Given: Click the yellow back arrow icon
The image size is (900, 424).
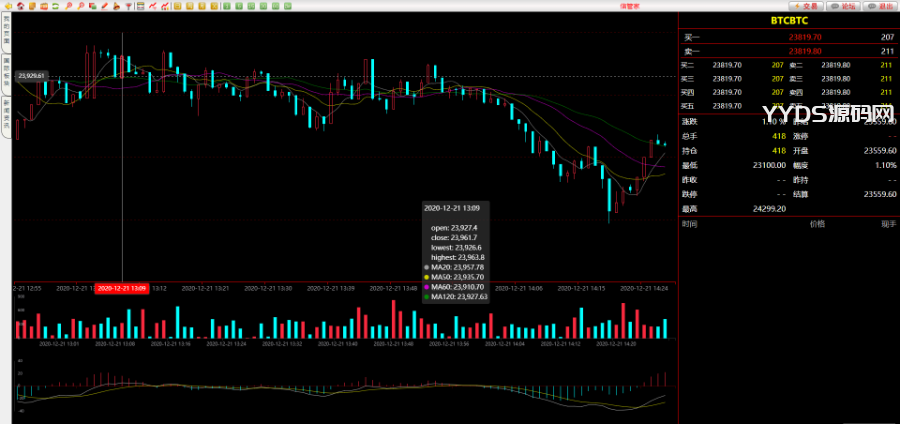Looking at the screenshot, I should point(8,6).
